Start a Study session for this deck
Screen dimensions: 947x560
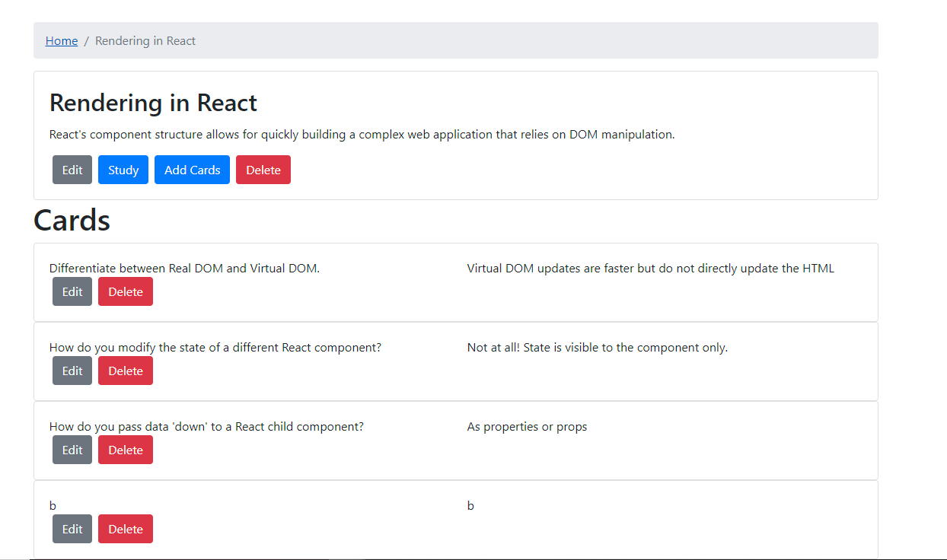pos(123,169)
